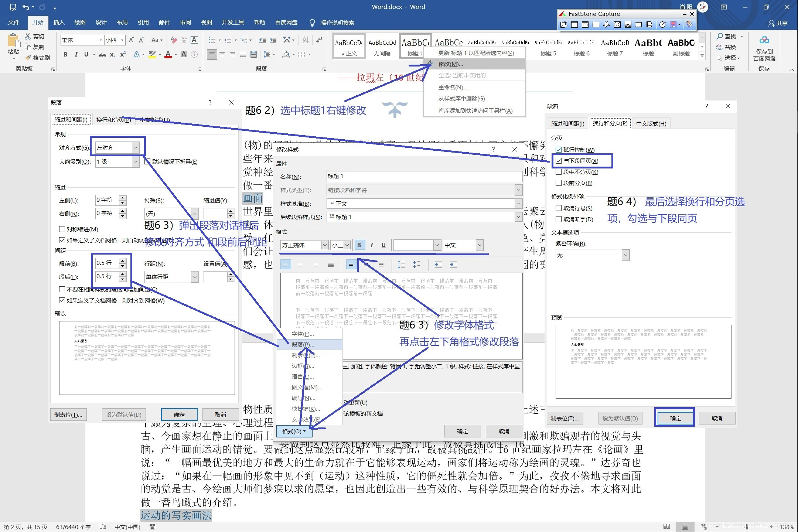The image size is (798, 532).
Task: Toggle Bold in the ribbon font group
Action: [65, 54]
